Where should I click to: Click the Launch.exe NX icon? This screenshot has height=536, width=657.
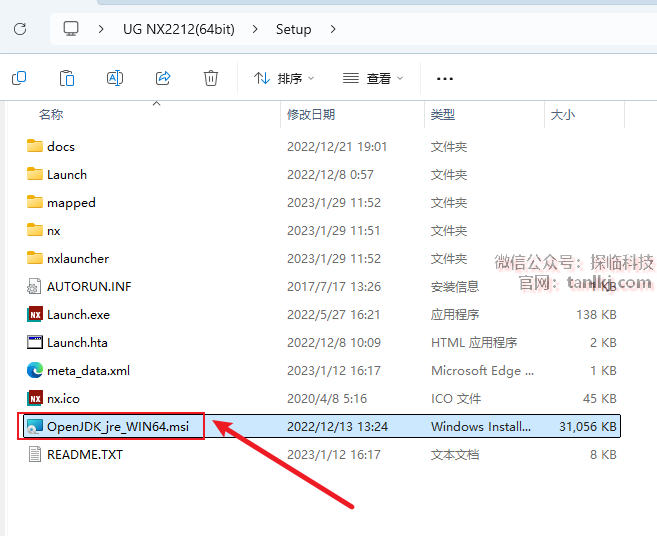35,314
